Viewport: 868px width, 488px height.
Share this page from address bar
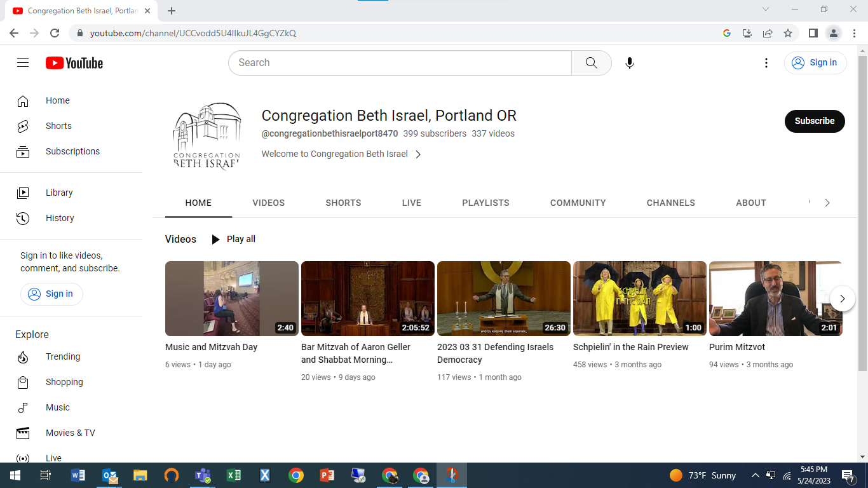tap(768, 33)
